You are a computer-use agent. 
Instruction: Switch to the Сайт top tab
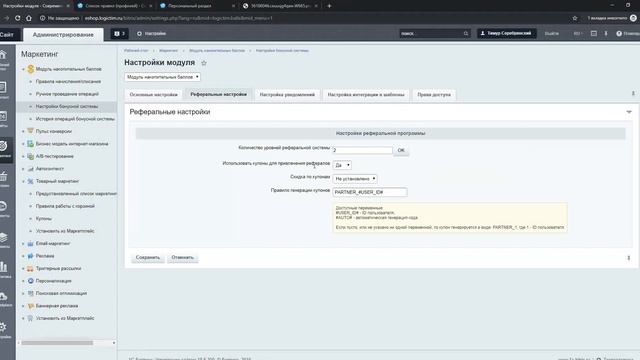click(7, 35)
